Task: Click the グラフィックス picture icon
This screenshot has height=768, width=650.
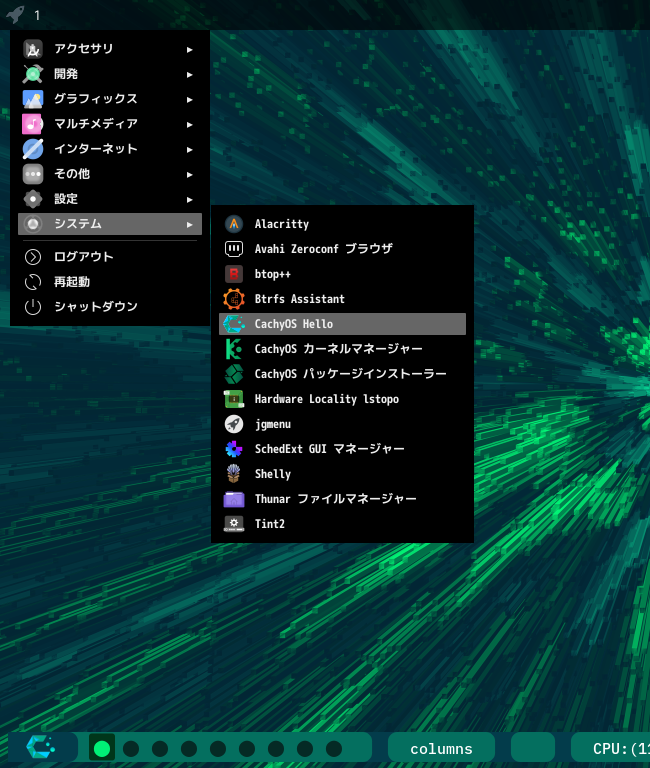Action: coord(33,99)
